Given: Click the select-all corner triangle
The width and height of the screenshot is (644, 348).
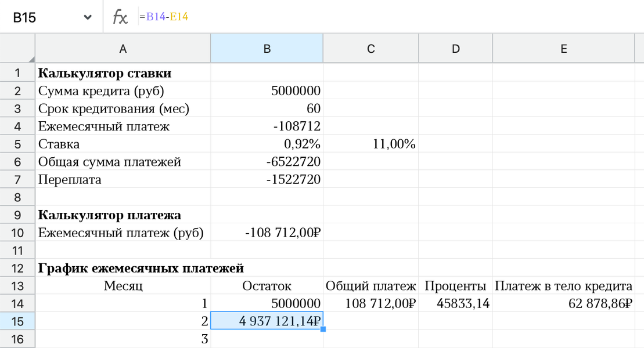Looking at the screenshot, I should point(31,60).
